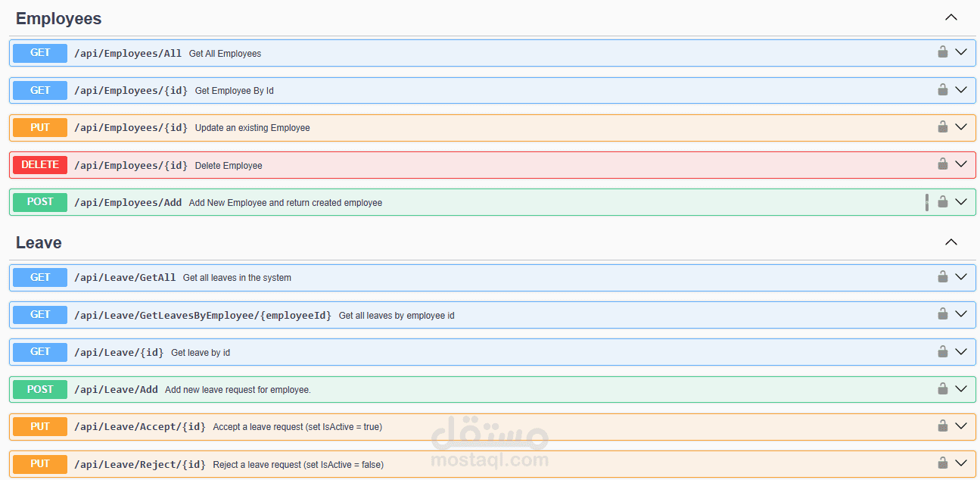Click lock icon for Get leave by id
The width and height of the screenshot is (980, 480).
tap(943, 352)
